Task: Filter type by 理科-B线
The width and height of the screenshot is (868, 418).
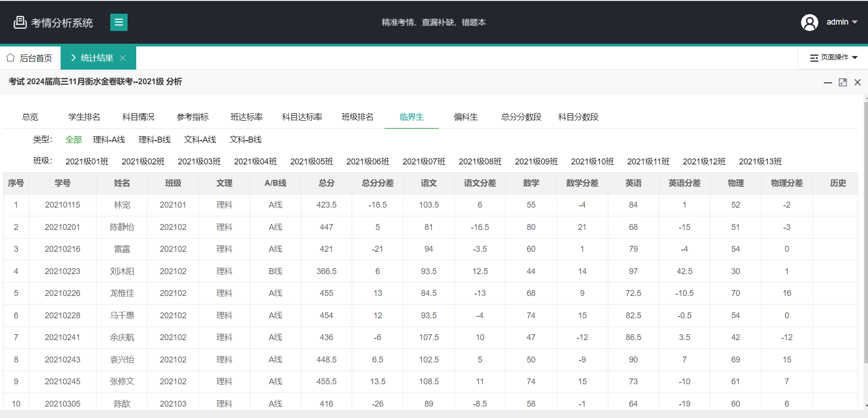Action: (154, 139)
